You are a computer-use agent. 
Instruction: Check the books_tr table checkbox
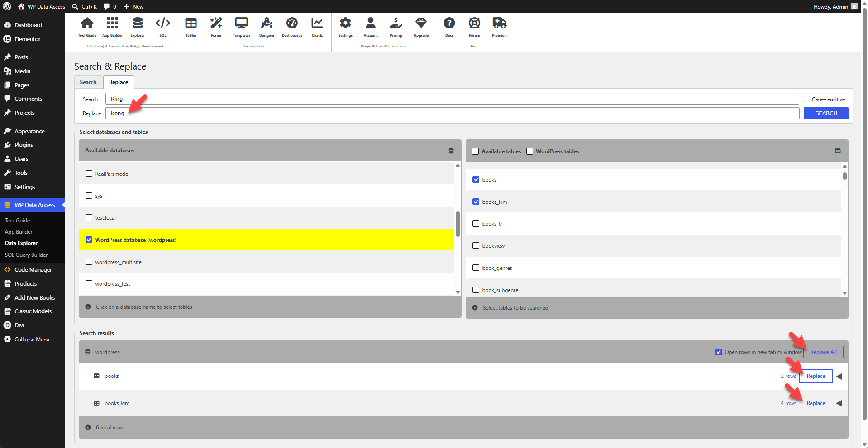click(476, 223)
